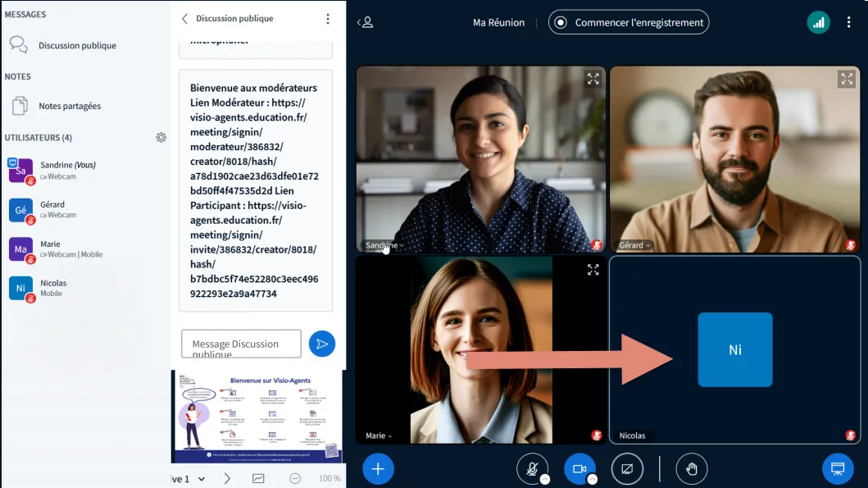This screenshot has width=868, height=488.
Task: Open Notes partagées
Action: point(70,106)
